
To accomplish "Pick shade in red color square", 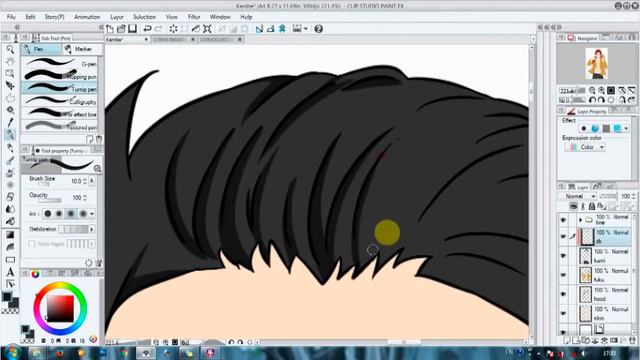I will pos(60,309).
